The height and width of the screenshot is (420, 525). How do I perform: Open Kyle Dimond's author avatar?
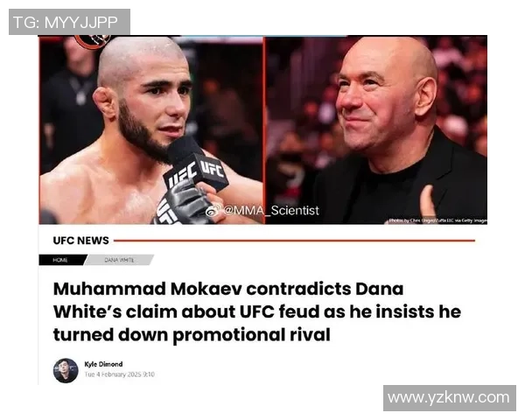66,371
